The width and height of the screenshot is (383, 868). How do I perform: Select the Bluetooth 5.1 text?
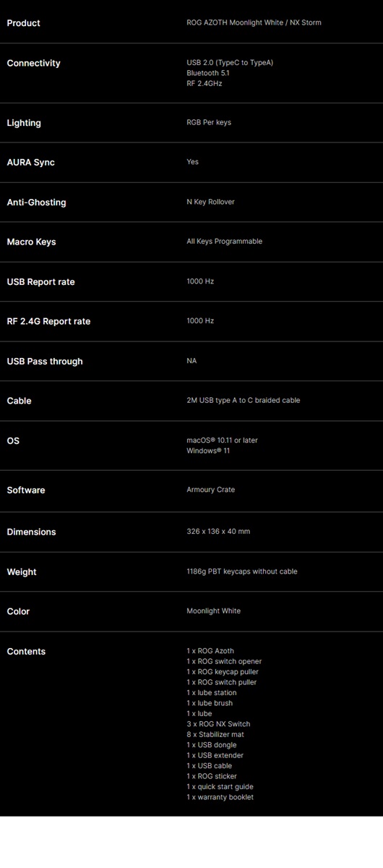coord(208,73)
